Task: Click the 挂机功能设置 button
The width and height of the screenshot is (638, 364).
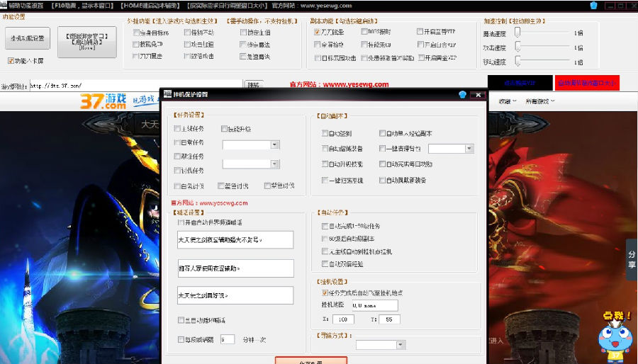Action: pyautogui.click(x=27, y=38)
